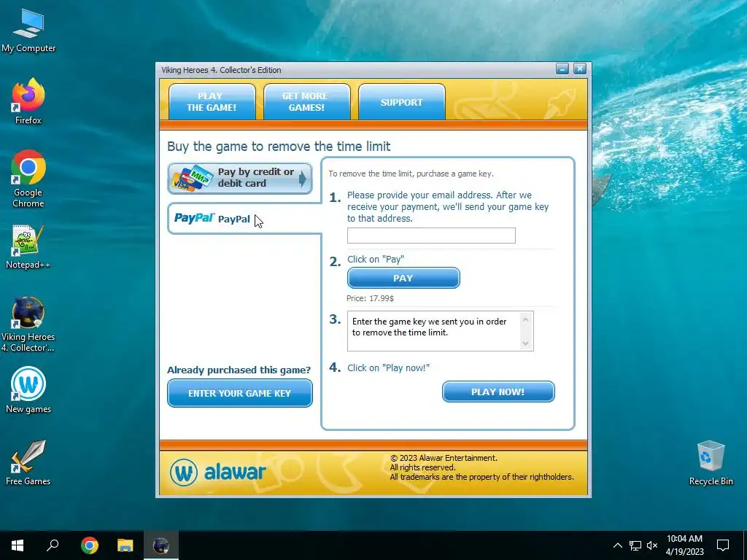Open File Explorer from the taskbar
This screenshot has width=747, height=560.
pyautogui.click(x=125, y=545)
